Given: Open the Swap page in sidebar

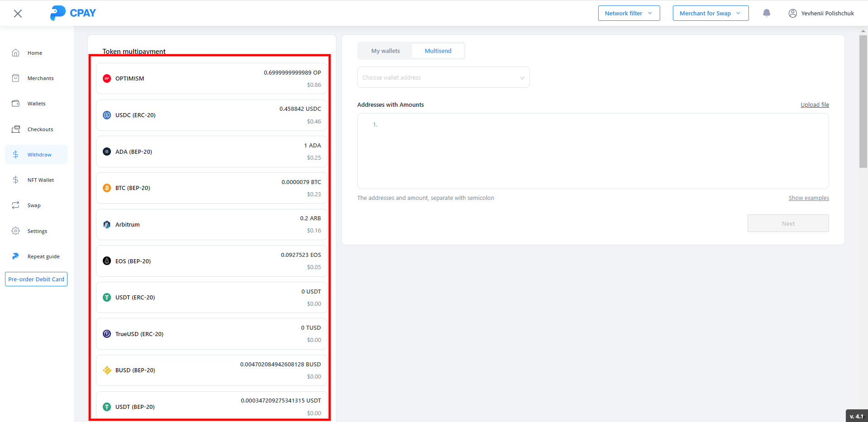Looking at the screenshot, I should (x=34, y=205).
